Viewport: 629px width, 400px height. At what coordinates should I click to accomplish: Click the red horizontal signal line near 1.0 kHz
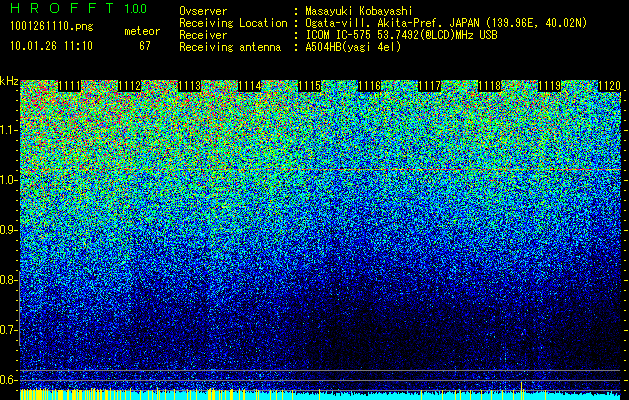click(x=321, y=170)
